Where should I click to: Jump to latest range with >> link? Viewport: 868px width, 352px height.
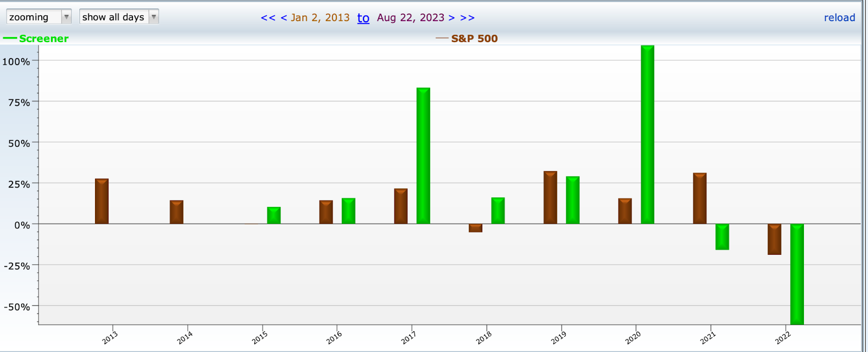[x=467, y=17]
